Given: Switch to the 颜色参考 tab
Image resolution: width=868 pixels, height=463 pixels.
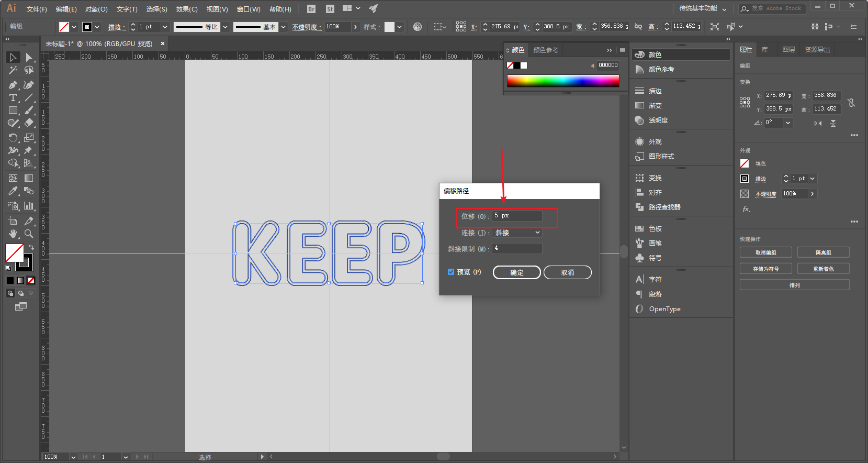Looking at the screenshot, I should (x=546, y=50).
